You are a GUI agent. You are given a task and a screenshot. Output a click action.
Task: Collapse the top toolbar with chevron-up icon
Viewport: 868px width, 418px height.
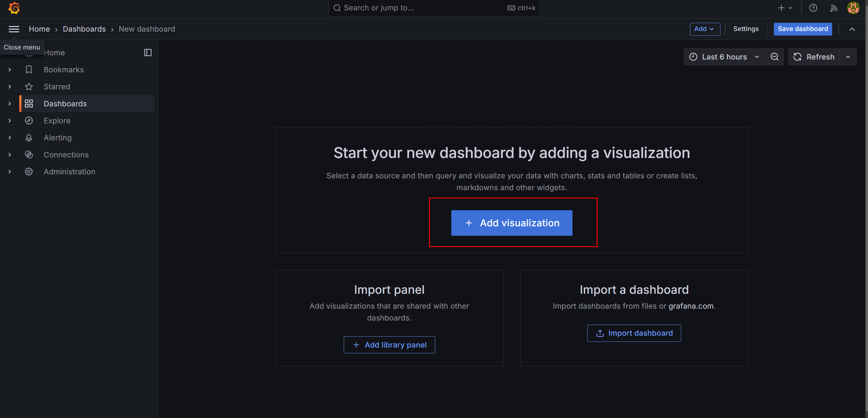[x=852, y=29]
